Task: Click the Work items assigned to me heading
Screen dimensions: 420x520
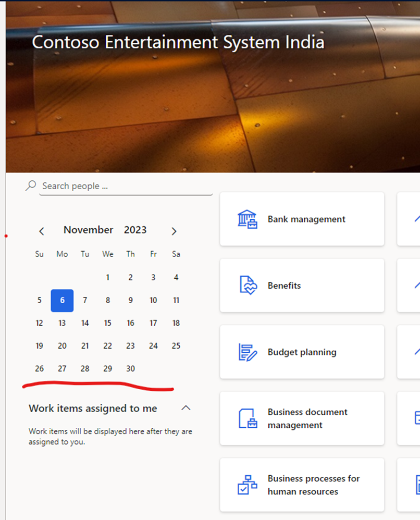Action: pyautogui.click(x=93, y=408)
